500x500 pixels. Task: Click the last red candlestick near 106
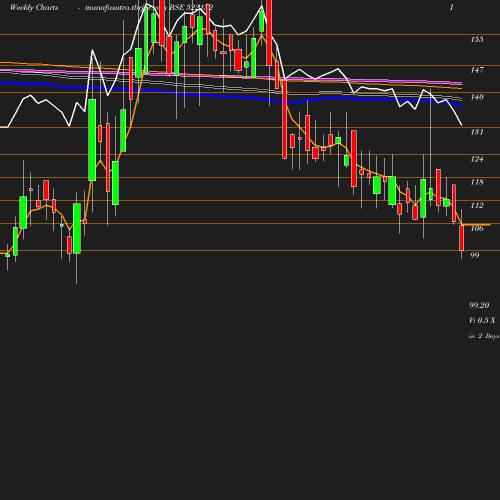[x=462, y=238]
